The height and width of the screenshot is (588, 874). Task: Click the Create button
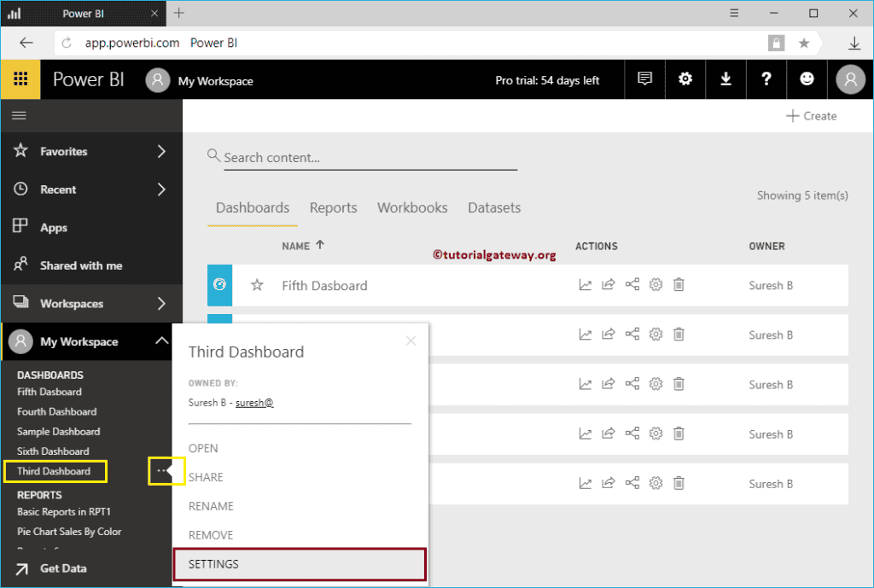(x=810, y=115)
